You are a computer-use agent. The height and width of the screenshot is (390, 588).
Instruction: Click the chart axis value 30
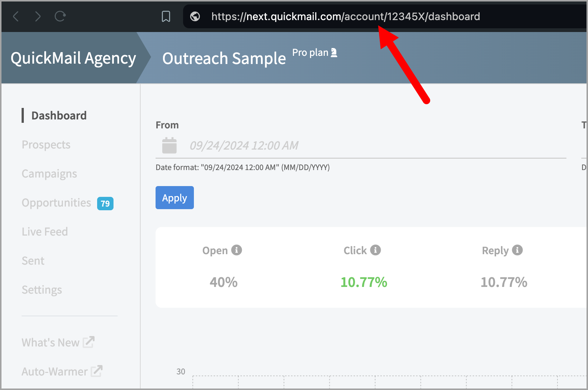[181, 371]
